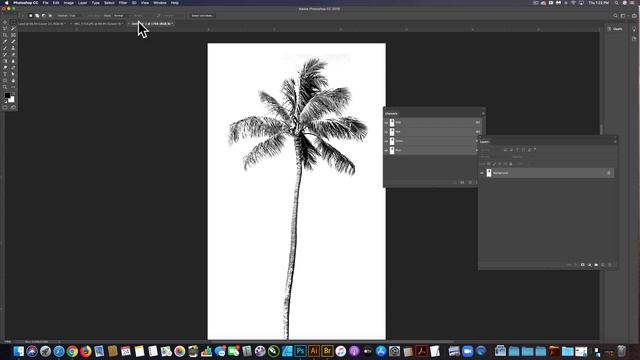The height and width of the screenshot is (360, 640).
Task: Create new adjustment layer in Layers panel
Action: pos(589,265)
